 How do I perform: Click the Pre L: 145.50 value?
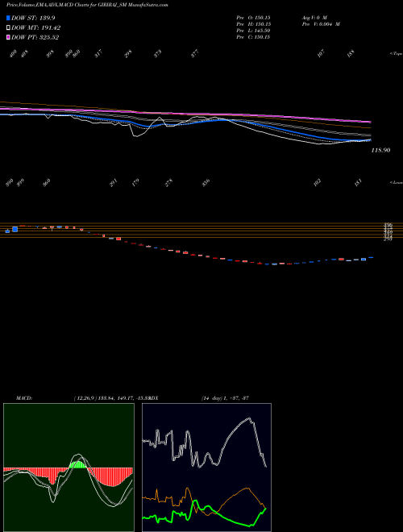(253, 31)
